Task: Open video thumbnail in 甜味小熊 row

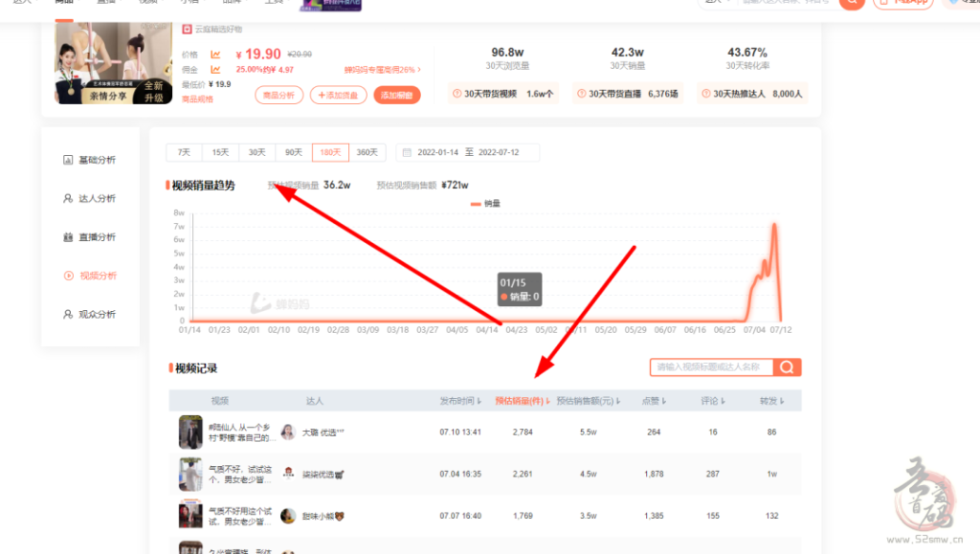Action: tap(190, 515)
